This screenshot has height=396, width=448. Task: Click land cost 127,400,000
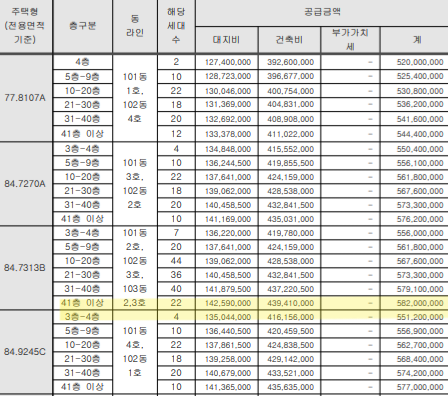tap(228, 62)
